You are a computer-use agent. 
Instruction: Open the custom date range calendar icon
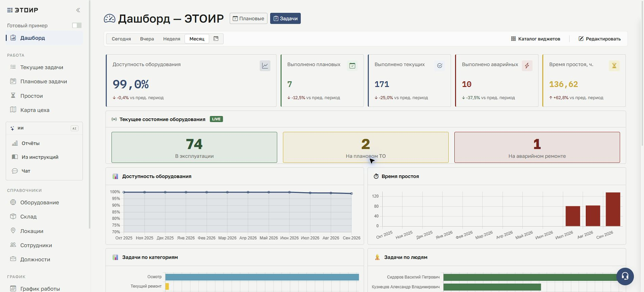tap(216, 39)
